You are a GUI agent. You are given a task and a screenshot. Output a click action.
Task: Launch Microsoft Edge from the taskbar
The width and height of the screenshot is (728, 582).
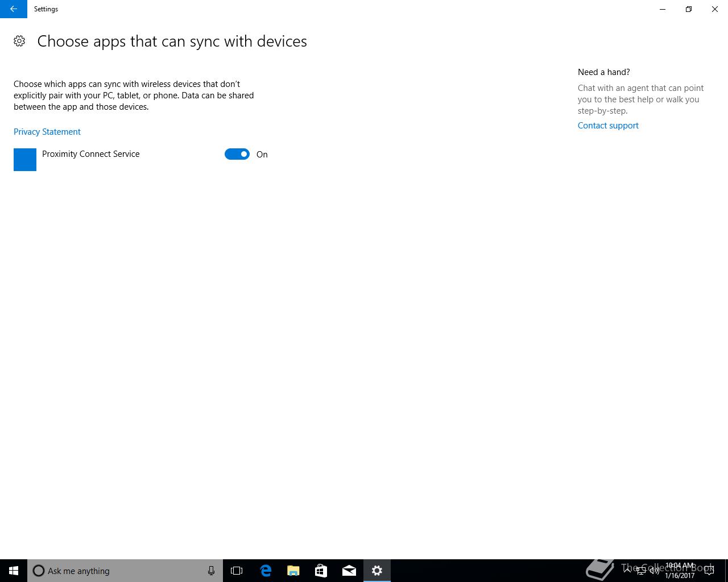266,571
